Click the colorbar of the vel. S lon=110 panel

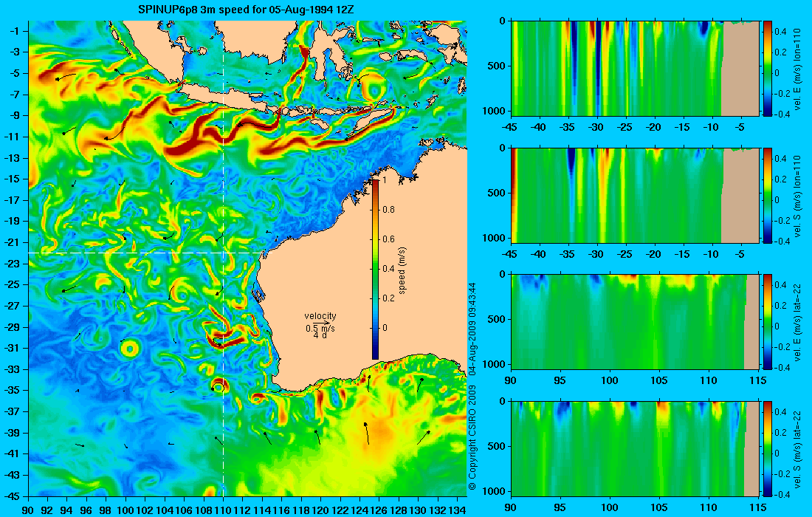coord(768,195)
